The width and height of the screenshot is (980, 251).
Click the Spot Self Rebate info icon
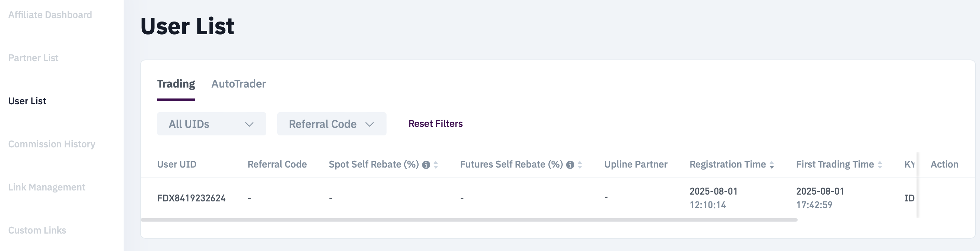(x=426, y=165)
